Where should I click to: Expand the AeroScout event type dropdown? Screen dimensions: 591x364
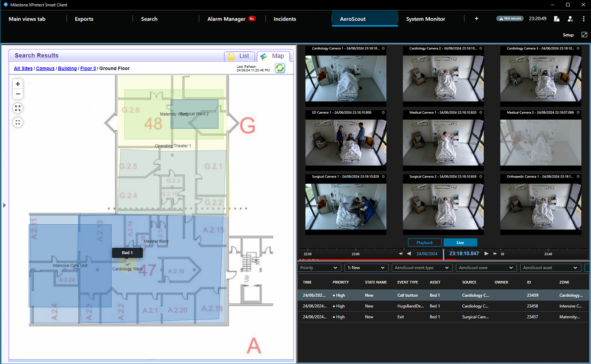tap(422, 268)
